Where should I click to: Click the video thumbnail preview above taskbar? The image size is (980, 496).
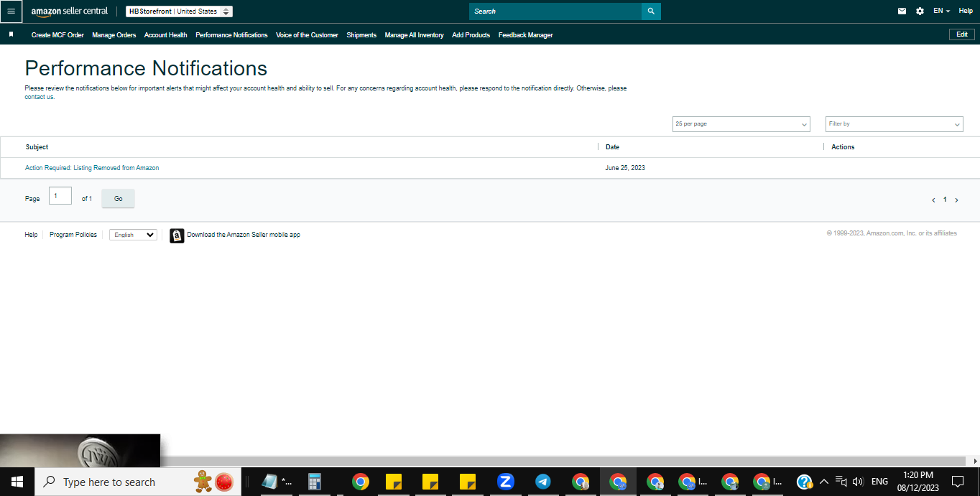[80, 451]
